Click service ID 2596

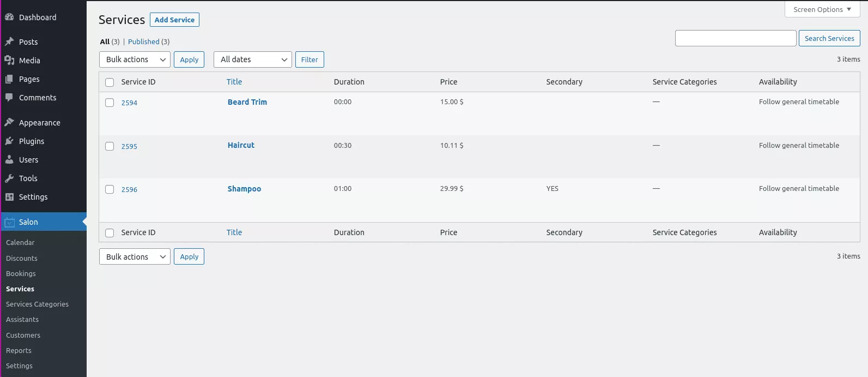(129, 189)
